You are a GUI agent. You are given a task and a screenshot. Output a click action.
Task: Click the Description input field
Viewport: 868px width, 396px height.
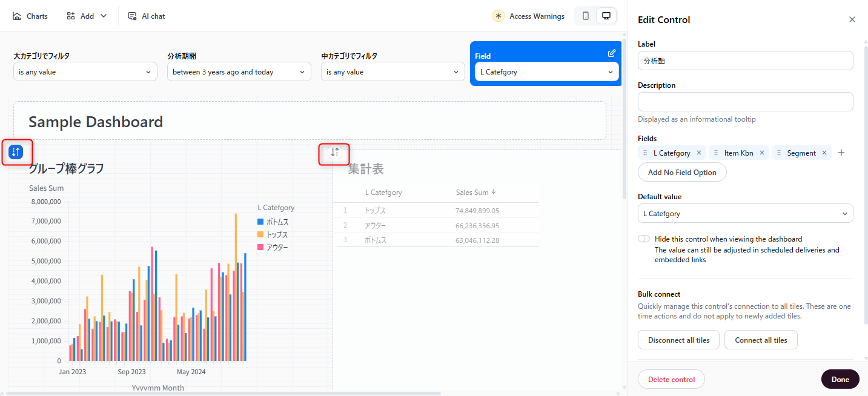(x=745, y=102)
